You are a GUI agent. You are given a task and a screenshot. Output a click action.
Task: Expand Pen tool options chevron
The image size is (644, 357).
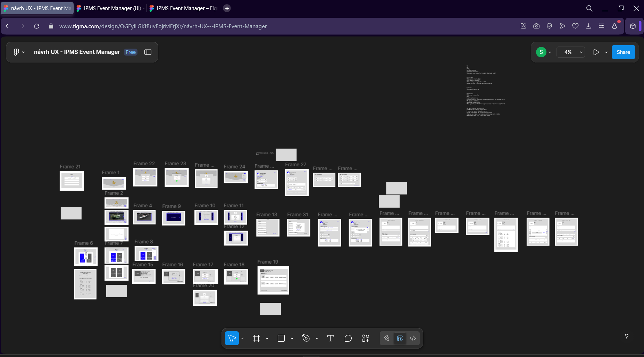click(317, 339)
